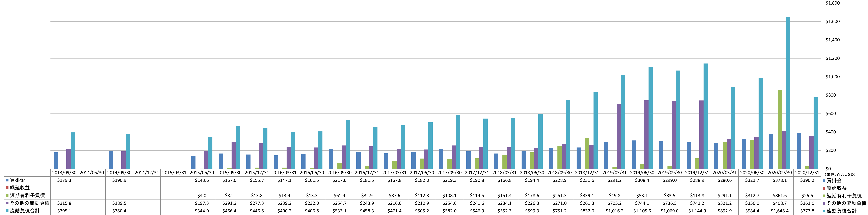Click the $87.6 cell for 2017/03/31
868x215 pixels.
395,196
